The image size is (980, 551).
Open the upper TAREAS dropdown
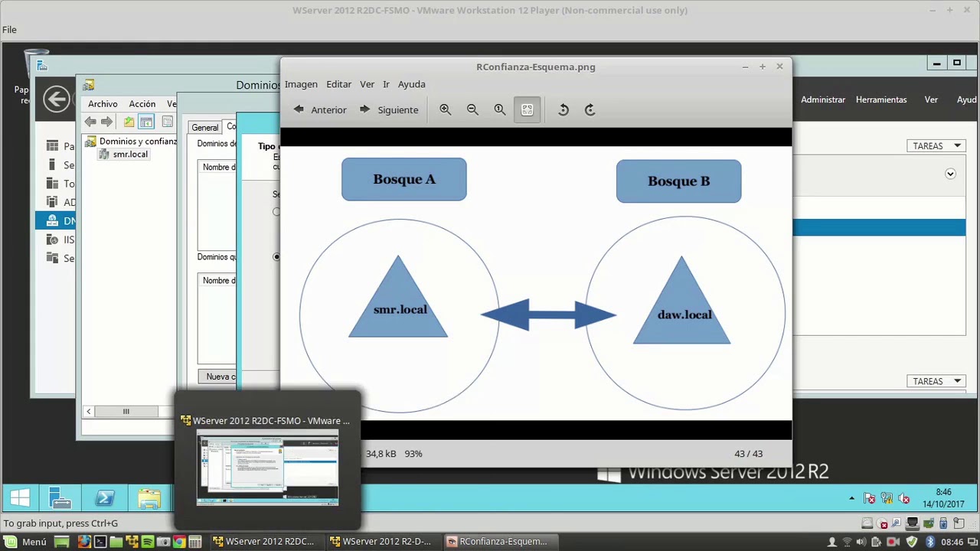point(936,145)
